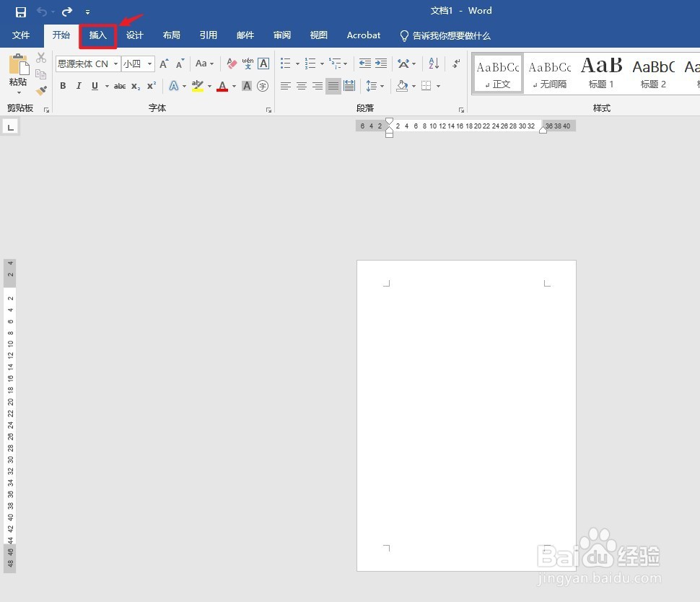Apply yellow text highlight color
700x602 pixels.
(x=197, y=86)
